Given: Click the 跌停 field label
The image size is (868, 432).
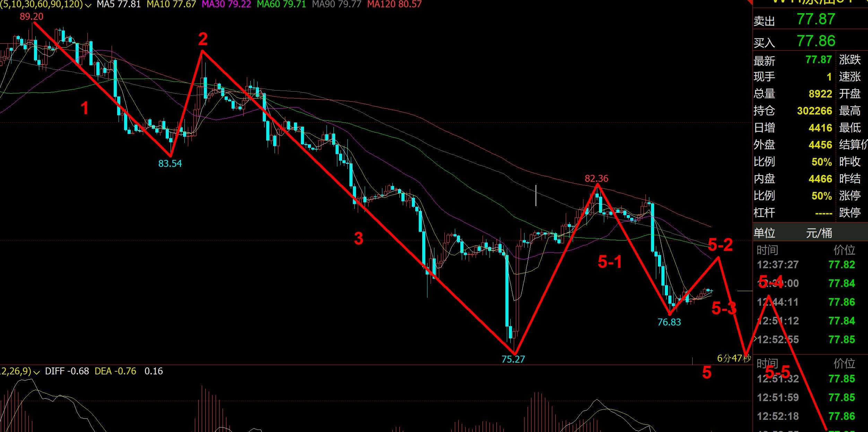Looking at the screenshot, I should pyautogui.click(x=850, y=213).
